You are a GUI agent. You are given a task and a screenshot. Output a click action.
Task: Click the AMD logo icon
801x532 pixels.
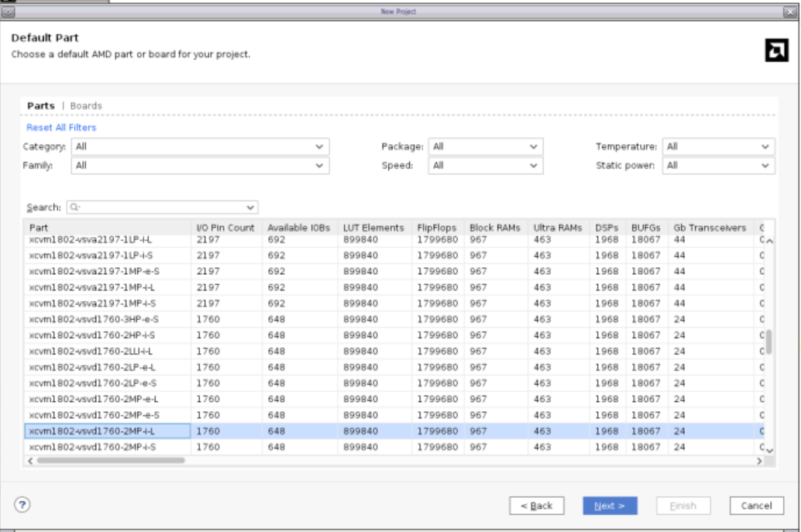pos(776,51)
